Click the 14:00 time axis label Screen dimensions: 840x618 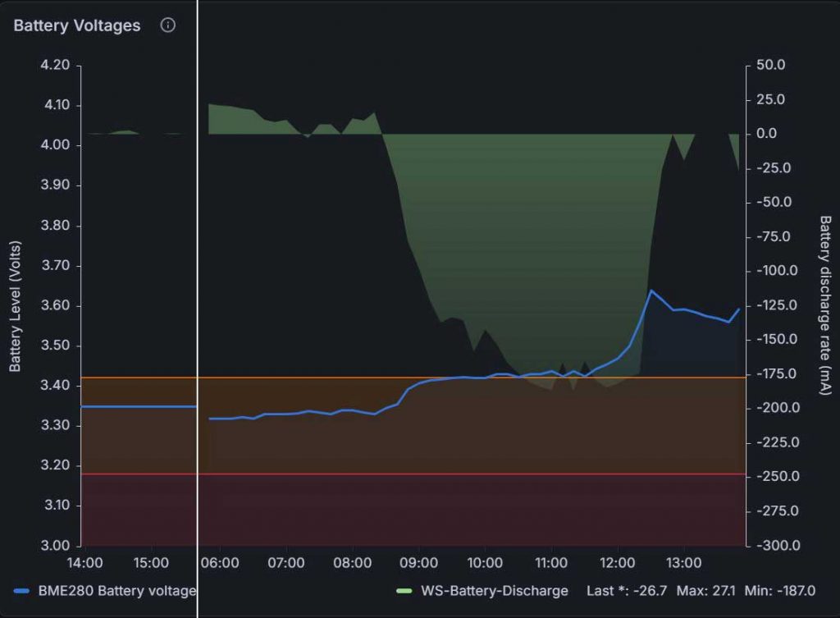(x=84, y=563)
